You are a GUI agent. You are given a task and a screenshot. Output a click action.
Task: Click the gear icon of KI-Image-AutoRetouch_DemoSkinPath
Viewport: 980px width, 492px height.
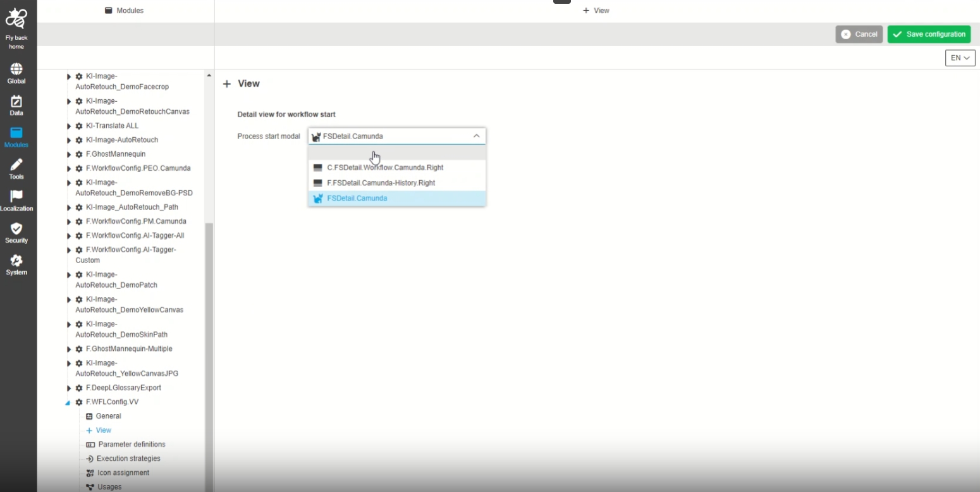79,324
